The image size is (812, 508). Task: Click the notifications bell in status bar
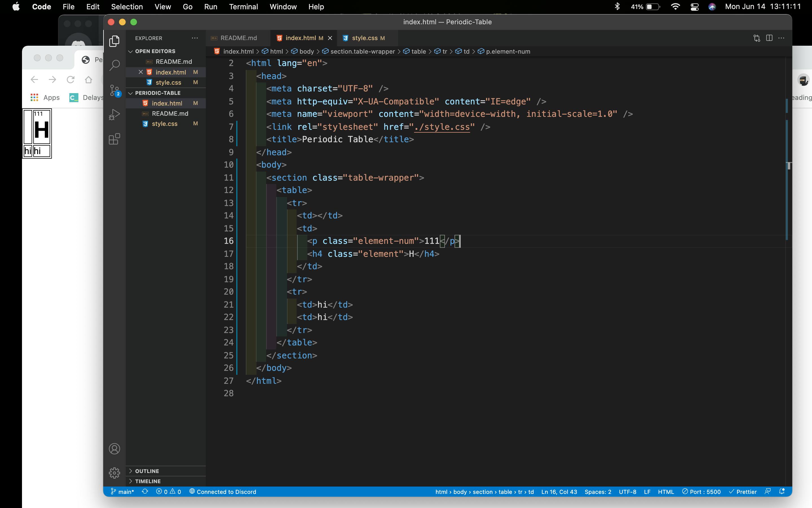(x=782, y=492)
